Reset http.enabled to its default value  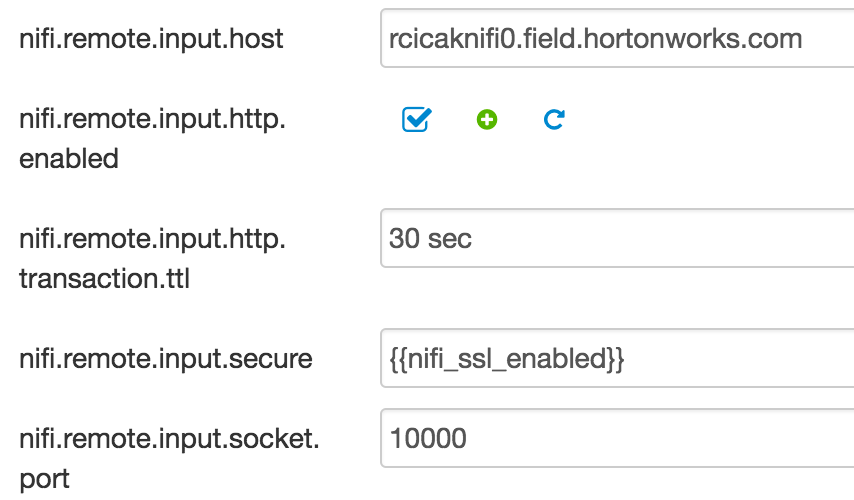tap(554, 120)
